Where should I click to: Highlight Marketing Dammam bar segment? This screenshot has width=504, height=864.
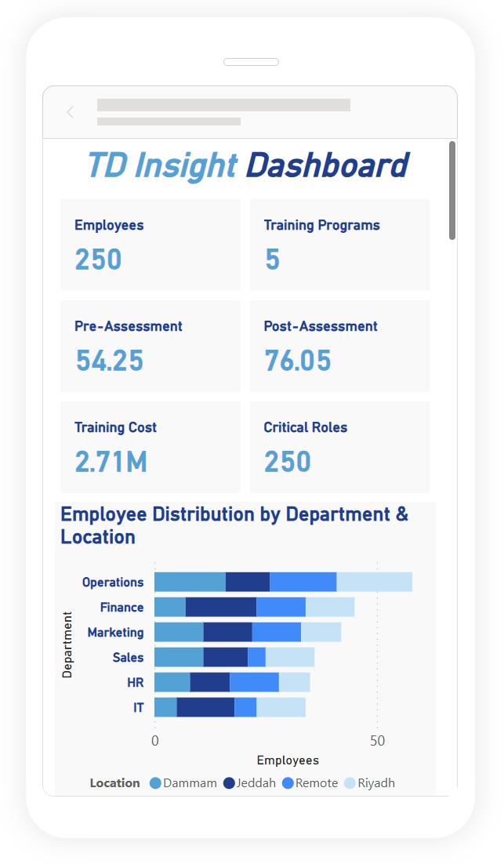(179, 632)
